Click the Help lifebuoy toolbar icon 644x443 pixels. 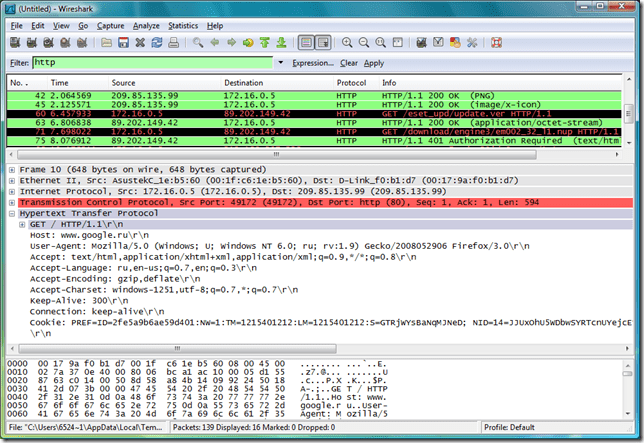coord(497,42)
